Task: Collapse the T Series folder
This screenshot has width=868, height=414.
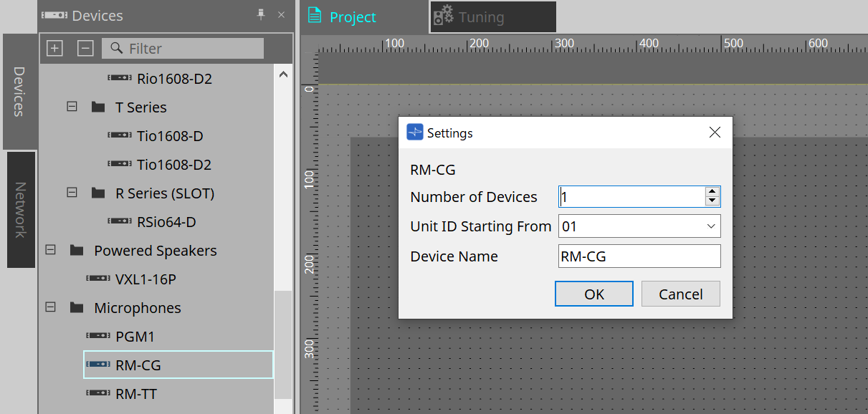Action: 71,107
